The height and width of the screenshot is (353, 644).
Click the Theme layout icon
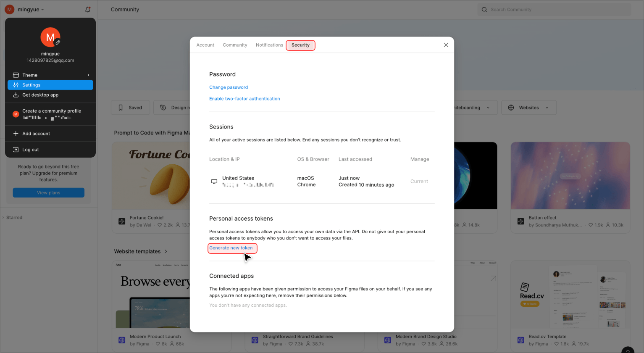coord(16,75)
